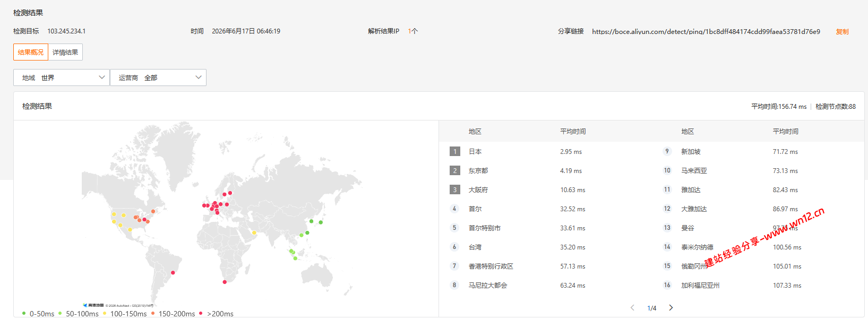Select the 马来西亚 row
868x319 pixels.
pyautogui.click(x=758, y=170)
